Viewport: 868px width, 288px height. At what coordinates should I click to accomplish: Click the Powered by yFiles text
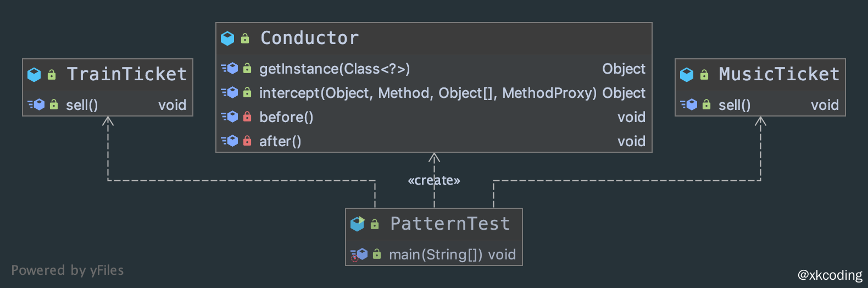point(68,270)
